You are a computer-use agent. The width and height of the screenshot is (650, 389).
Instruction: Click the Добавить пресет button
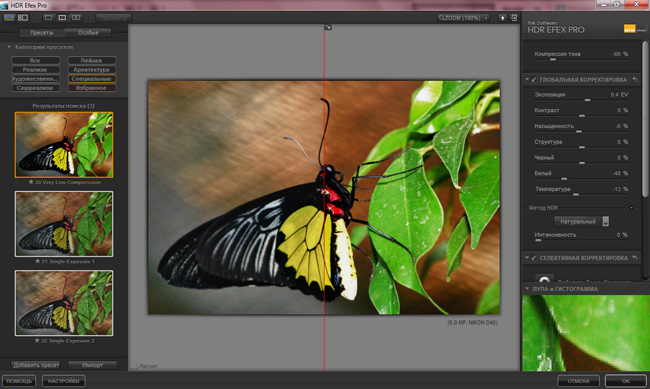click(x=36, y=365)
